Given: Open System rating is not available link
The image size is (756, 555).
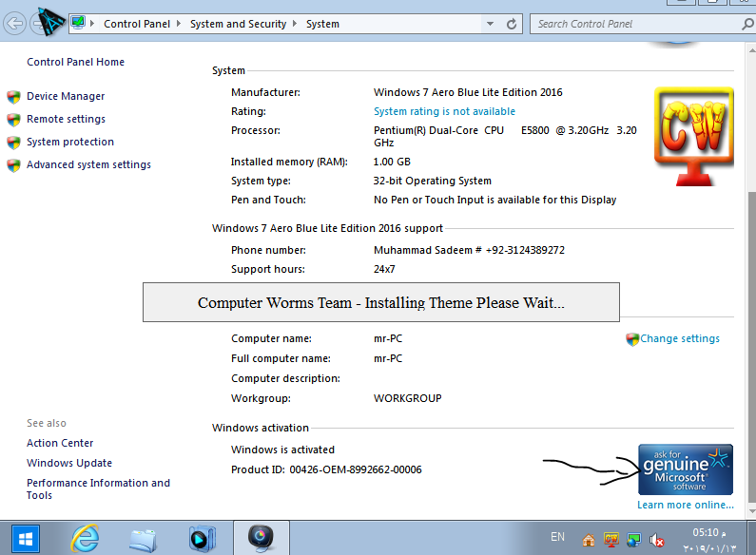Looking at the screenshot, I should pyautogui.click(x=444, y=112).
